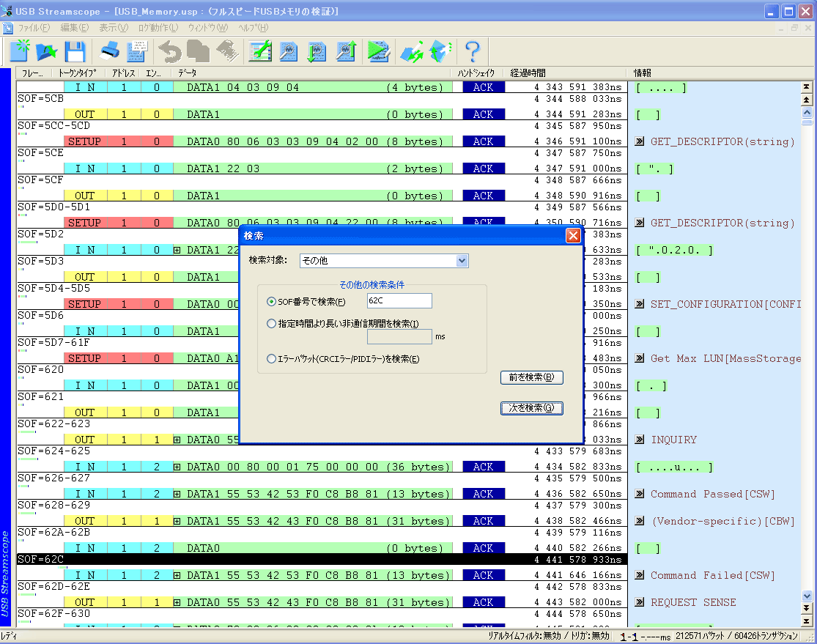The image size is (817, 644).
Task: Click the トークンタイプ column header
Action: click(x=78, y=73)
